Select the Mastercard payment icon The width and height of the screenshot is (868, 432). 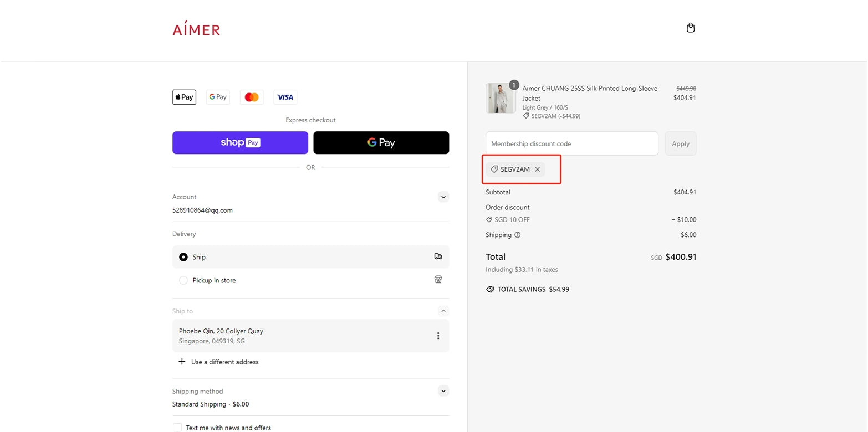pyautogui.click(x=252, y=97)
